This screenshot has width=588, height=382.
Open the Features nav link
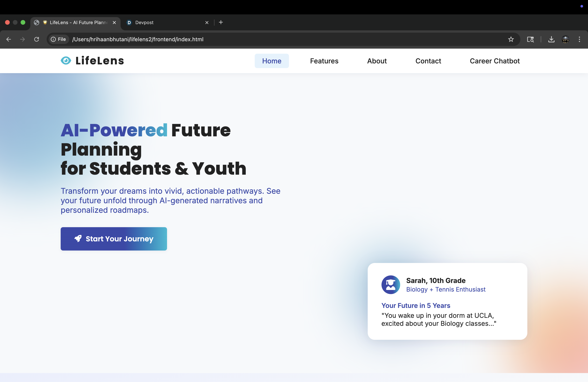(x=324, y=61)
